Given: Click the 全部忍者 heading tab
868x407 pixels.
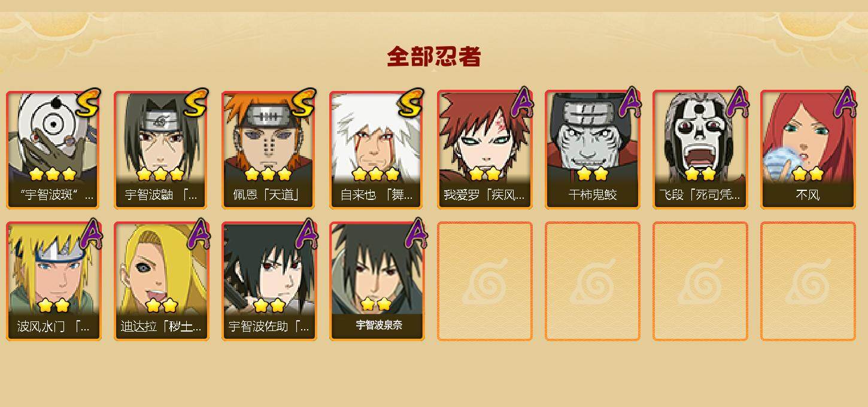Looking at the screenshot, I should [434, 57].
